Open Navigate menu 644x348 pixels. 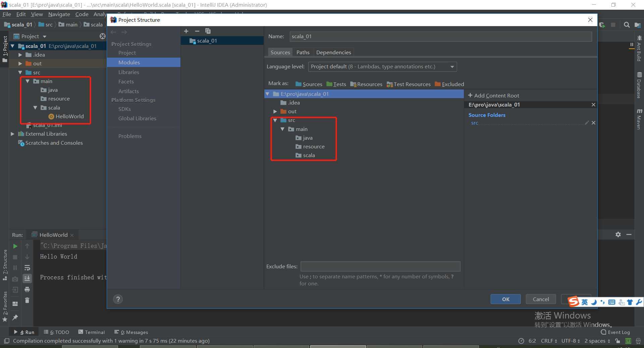coord(59,14)
